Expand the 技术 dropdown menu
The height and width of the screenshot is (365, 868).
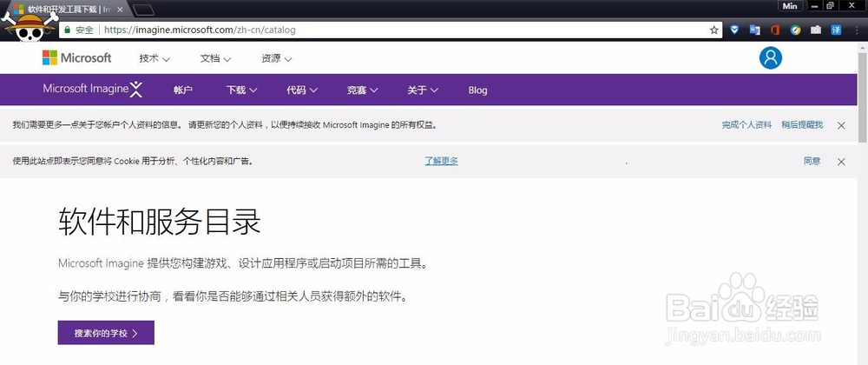coord(155,58)
